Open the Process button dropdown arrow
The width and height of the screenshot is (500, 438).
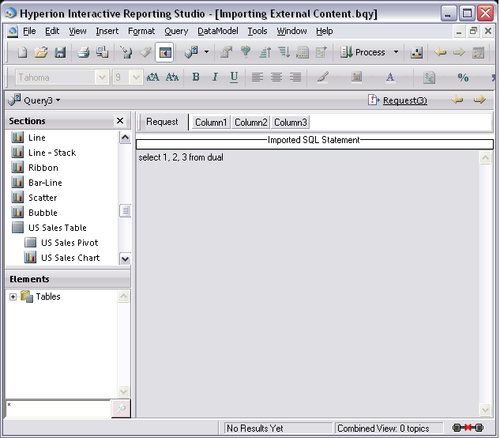(396, 52)
